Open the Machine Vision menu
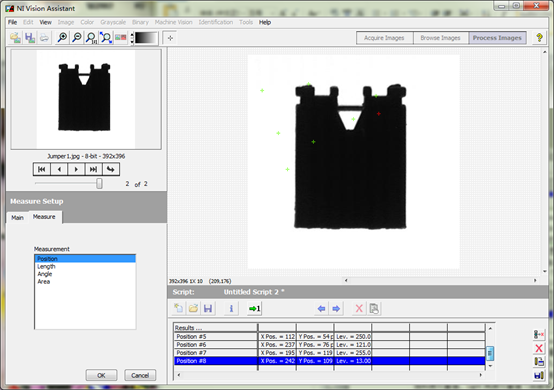 (x=173, y=22)
